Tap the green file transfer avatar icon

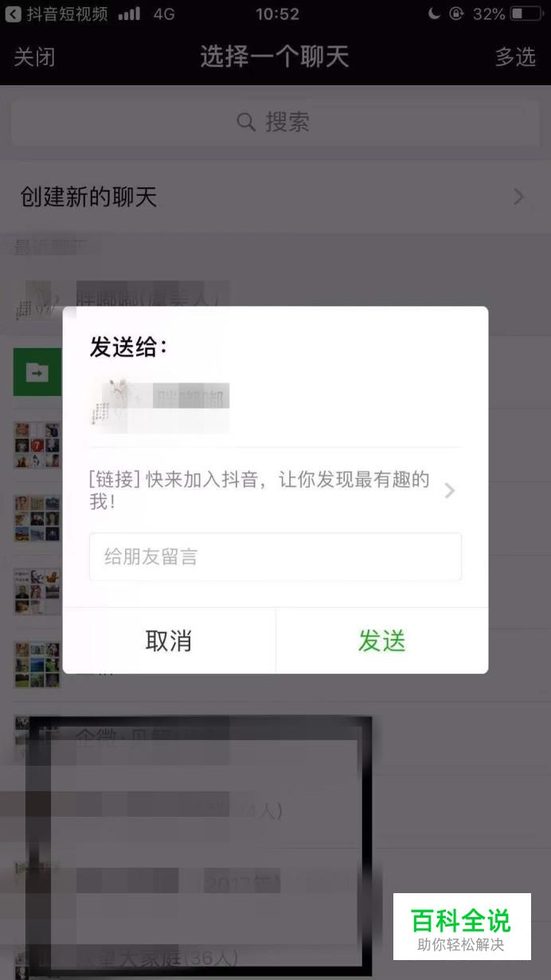[x=37, y=371]
